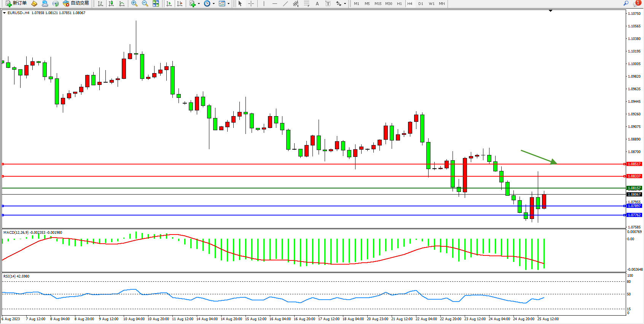644x324 pixels.
Task: Click the New Order (新订单) button
Action: pos(16,3)
